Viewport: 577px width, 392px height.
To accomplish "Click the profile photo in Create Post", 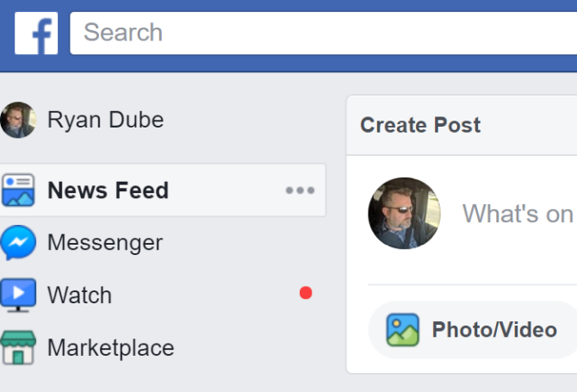I will [404, 213].
